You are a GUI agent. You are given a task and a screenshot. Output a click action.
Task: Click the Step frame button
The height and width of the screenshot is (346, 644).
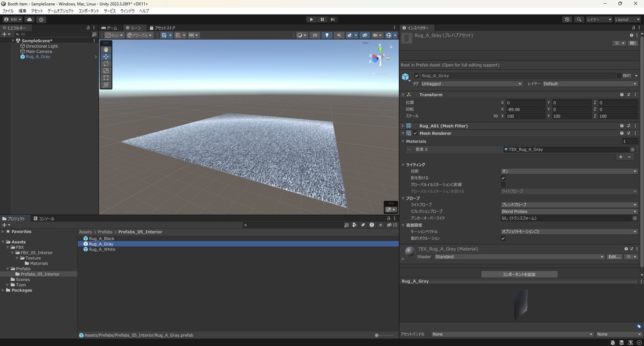(x=333, y=20)
